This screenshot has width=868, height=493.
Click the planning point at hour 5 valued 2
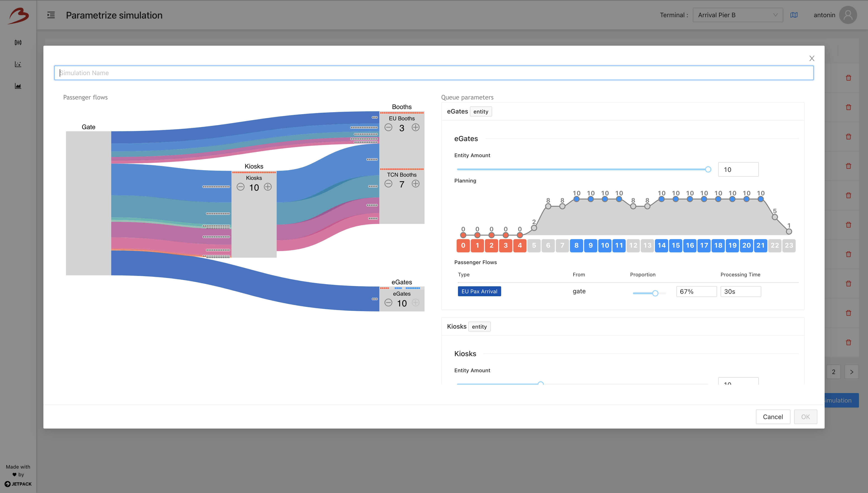534,228
